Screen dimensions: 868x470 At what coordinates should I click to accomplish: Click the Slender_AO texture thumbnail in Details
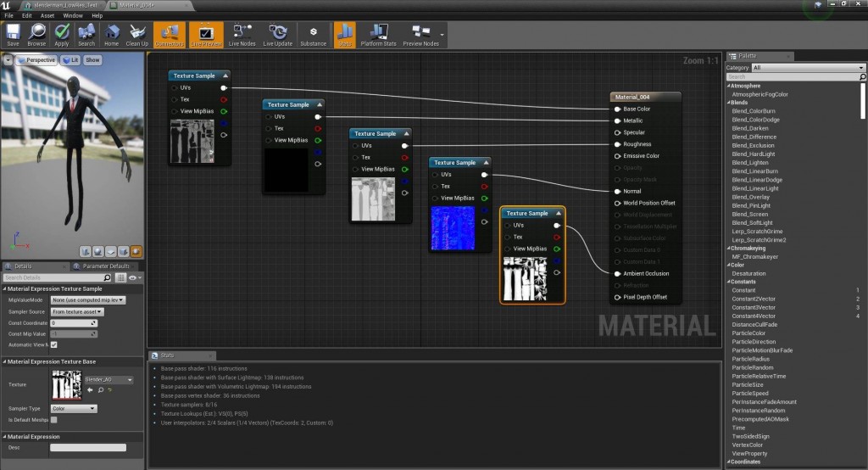point(66,384)
